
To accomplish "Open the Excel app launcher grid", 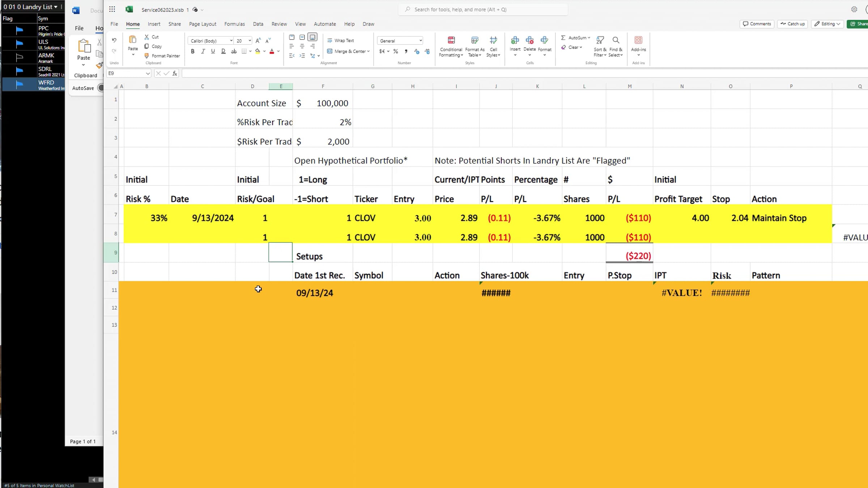I will click(112, 9).
